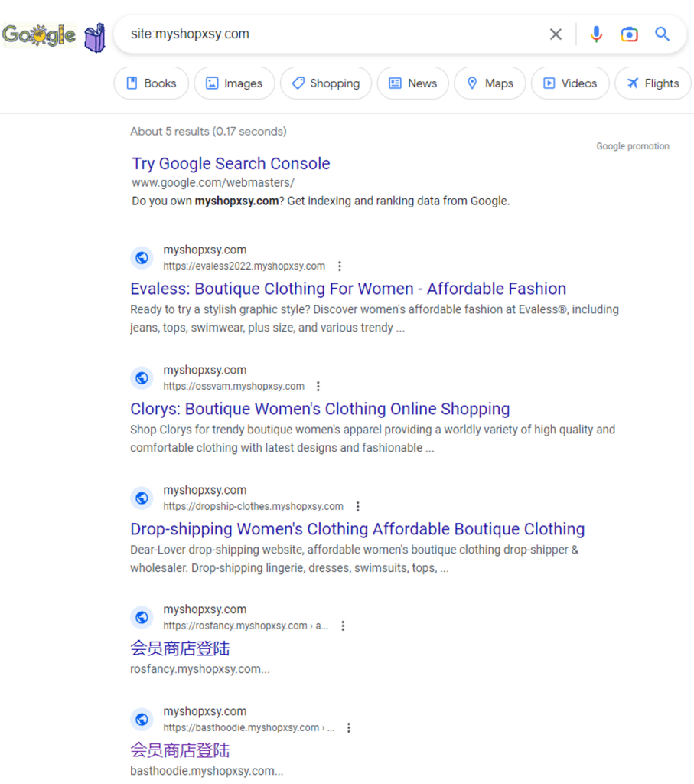This screenshot has width=694, height=784.
Task: Click the 'About 5 results' count text
Action: (x=208, y=131)
